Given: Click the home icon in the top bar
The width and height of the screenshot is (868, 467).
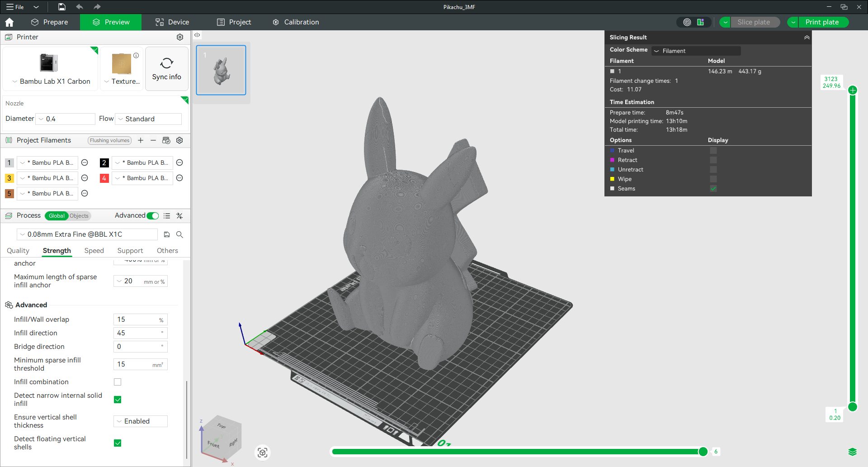Looking at the screenshot, I should (x=9, y=22).
